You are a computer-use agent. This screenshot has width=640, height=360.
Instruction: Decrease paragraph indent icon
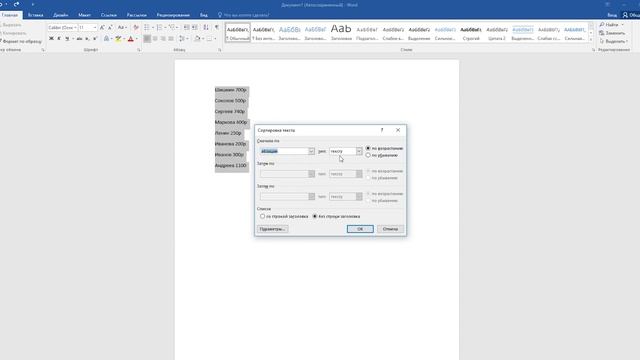[x=187, y=27]
